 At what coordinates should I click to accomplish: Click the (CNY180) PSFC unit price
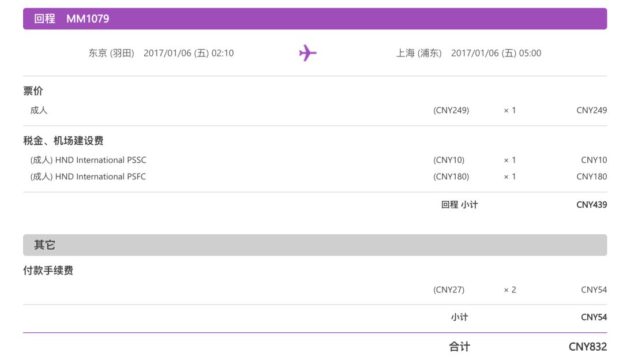pos(451,177)
